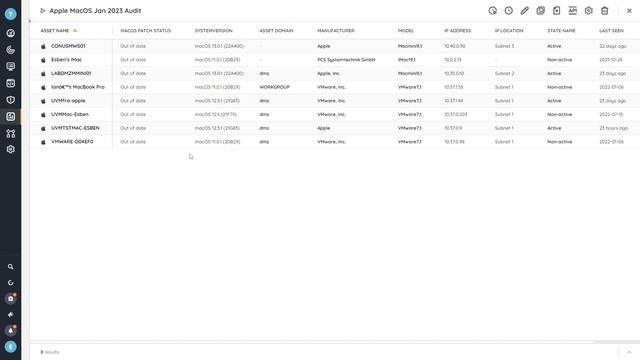Sort by SystemVersion column header

click(x=213, y=31)
